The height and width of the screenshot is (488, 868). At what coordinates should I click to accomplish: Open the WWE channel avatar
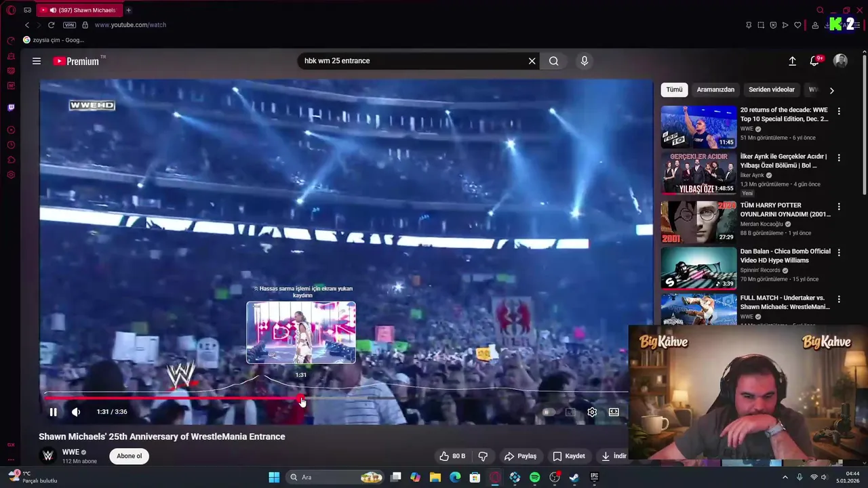48,456
